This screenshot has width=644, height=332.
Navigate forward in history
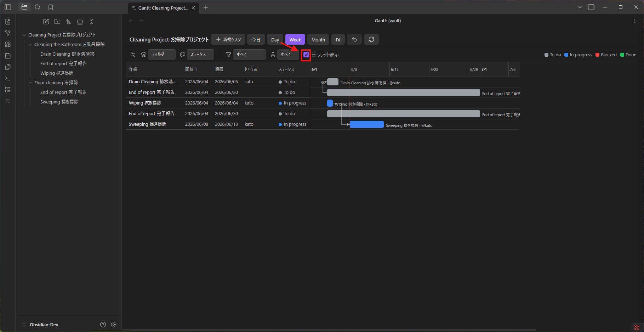point(141,21)
